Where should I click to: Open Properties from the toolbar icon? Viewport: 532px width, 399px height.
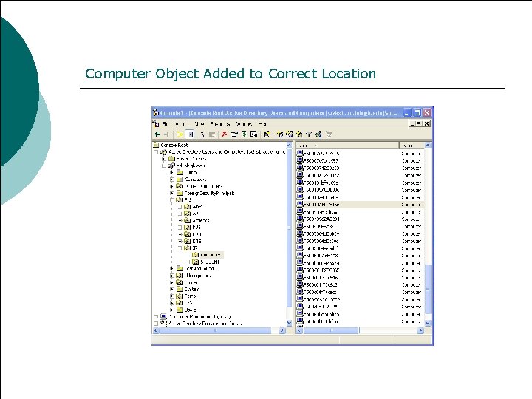234,134
